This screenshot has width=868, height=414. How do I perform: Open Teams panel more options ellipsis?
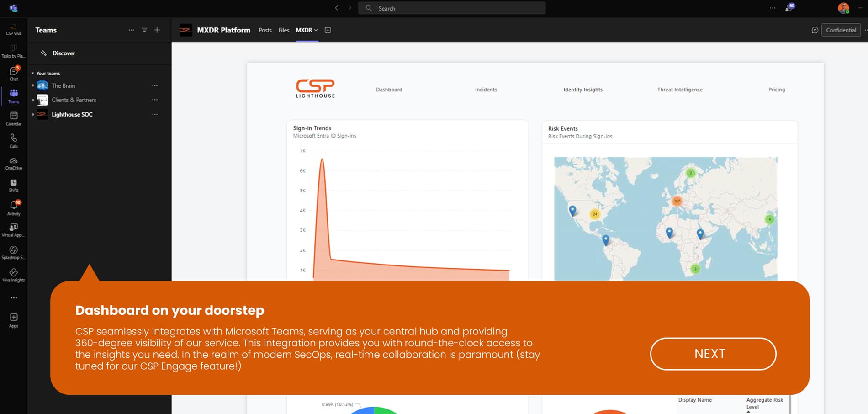131,30
